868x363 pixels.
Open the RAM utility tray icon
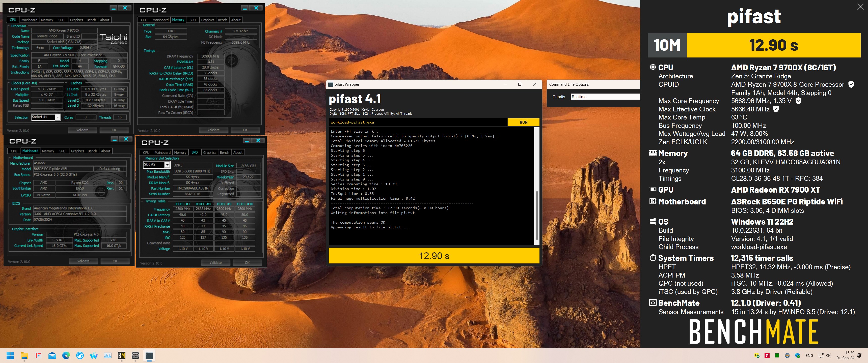pos(787,356)
